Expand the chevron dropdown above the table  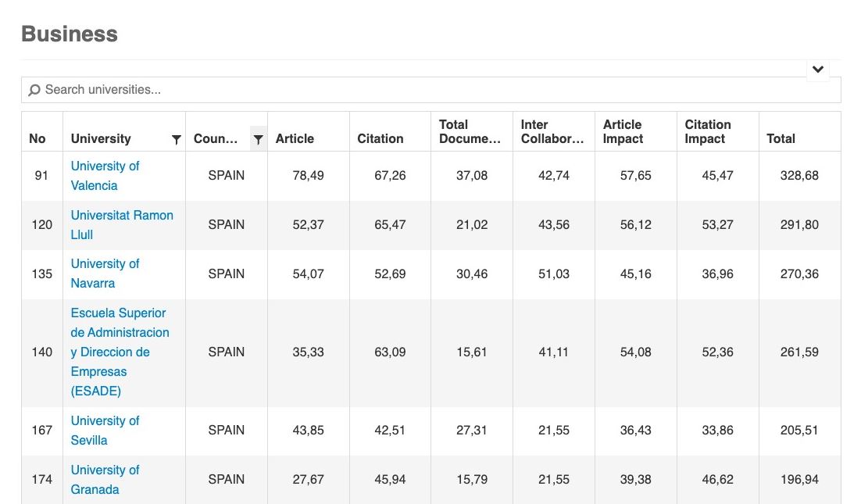[x=817, y=70]
